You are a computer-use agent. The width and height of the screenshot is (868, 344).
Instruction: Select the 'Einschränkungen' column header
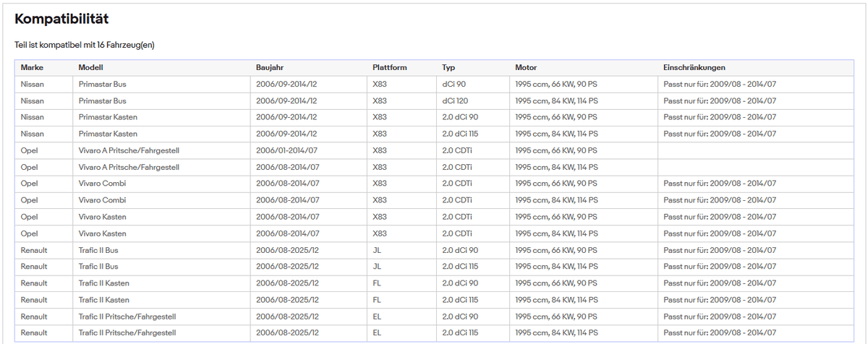(x=694, y=67)
